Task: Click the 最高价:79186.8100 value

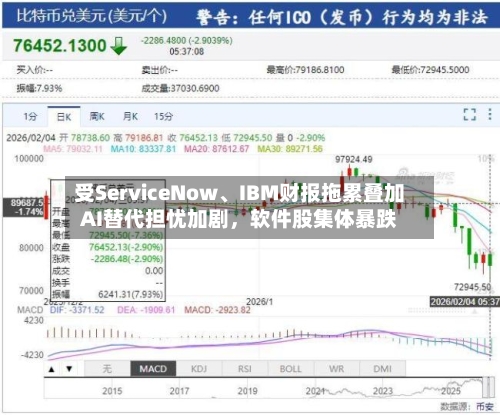Action: pos(305,70)
